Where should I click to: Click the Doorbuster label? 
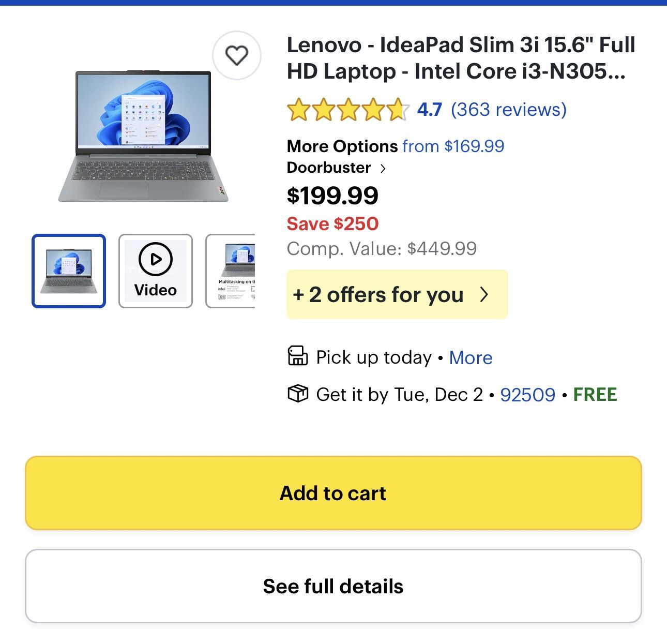point(329,168)
